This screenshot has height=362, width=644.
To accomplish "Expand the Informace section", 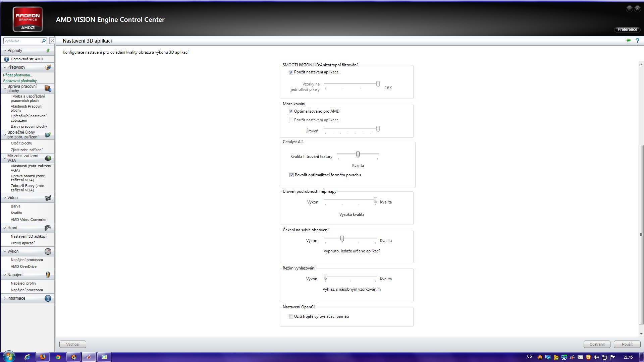I will [x=5, y=298].
